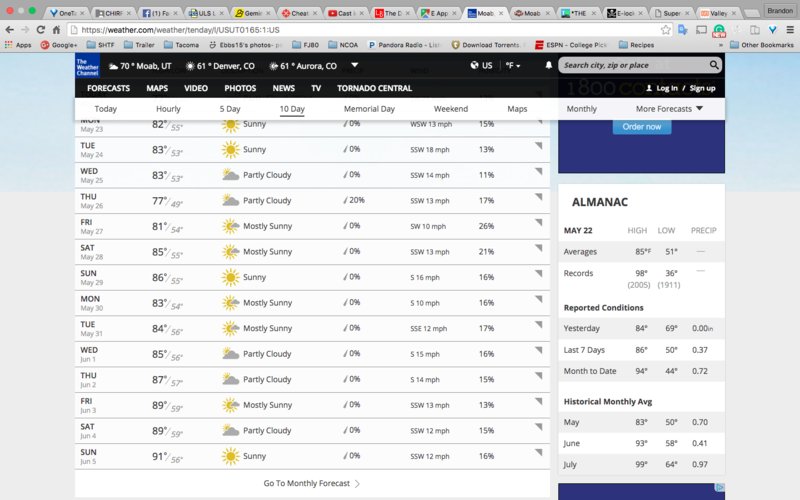Switch to the Weekend forecast tab
The height and width of the screenshot is (500, 800).
[x=451, y=109]
